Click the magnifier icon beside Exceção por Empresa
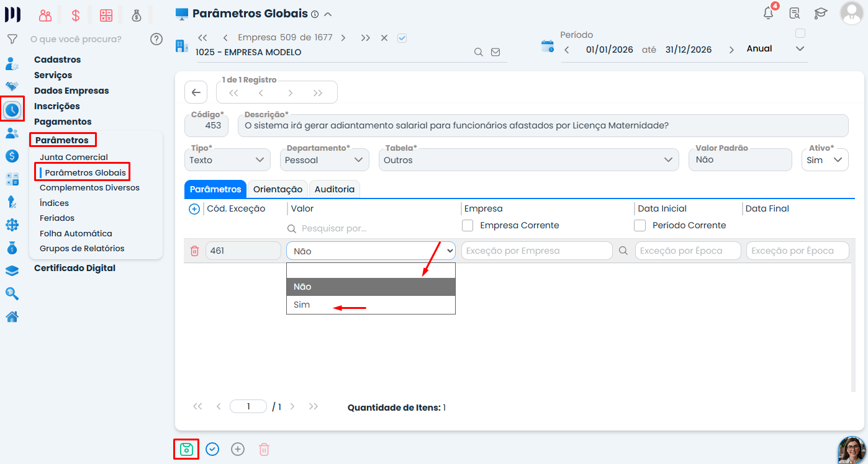This screenshot has height=464, width=868. coord(624,251)
